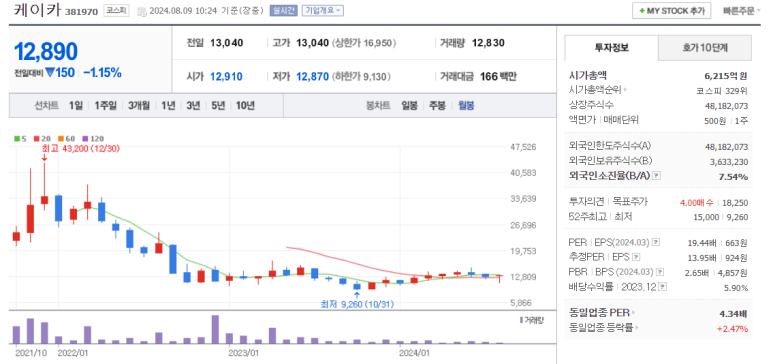Expand the 시가총액순위 arrow link
This screenshot has width=773, height=364.
pyautogui.click(x=626, y=90)
